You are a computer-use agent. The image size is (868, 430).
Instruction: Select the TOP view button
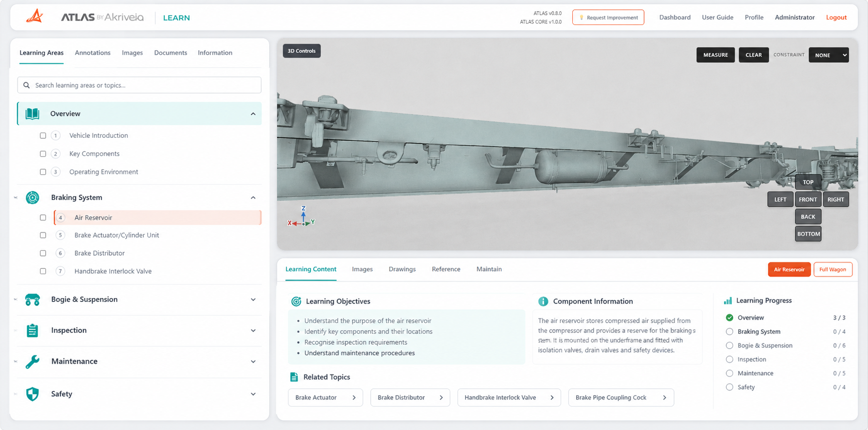(808, 182)
